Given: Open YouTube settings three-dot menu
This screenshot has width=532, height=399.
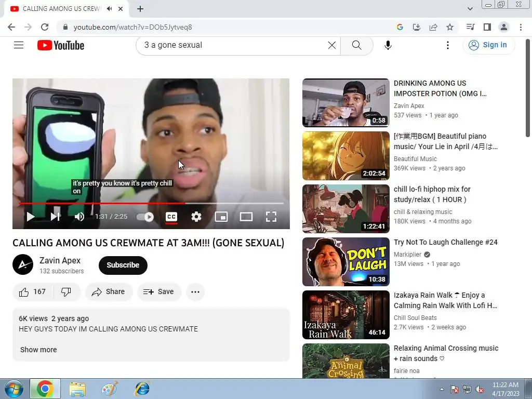Looking at the screenshot, I should 447,45.
